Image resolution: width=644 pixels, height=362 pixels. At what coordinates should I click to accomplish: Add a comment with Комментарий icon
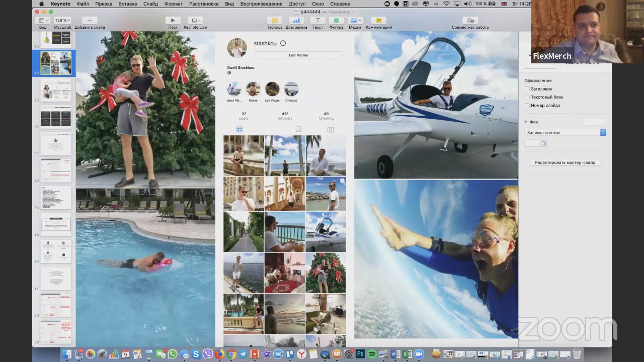[x=378, y=20]
